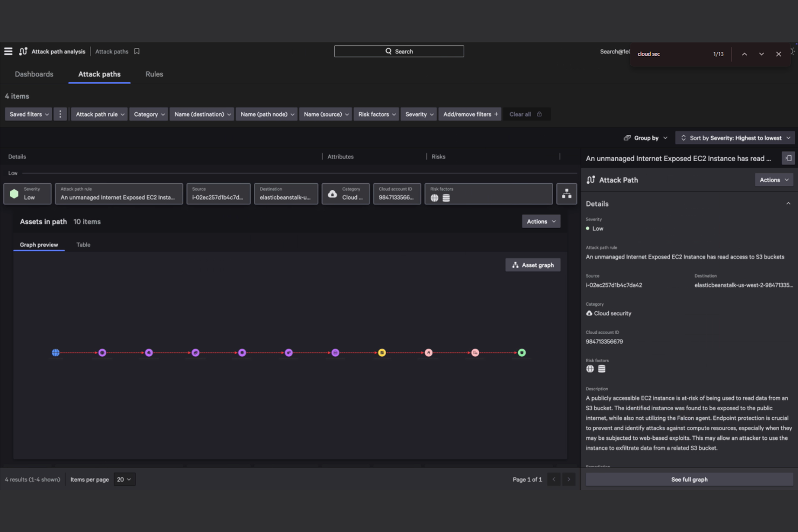This screenshot has width=798, height=532.
Task: Select the Table tab in Assets in path
Action: tap(83, 244)
